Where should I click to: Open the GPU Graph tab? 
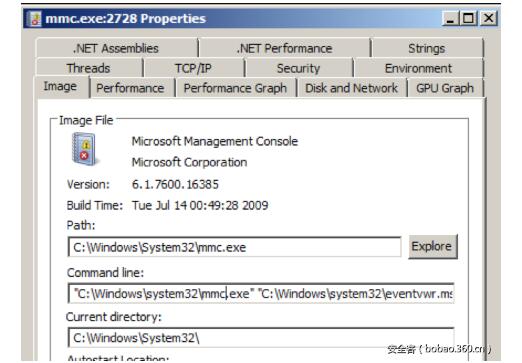click(445, 88)
